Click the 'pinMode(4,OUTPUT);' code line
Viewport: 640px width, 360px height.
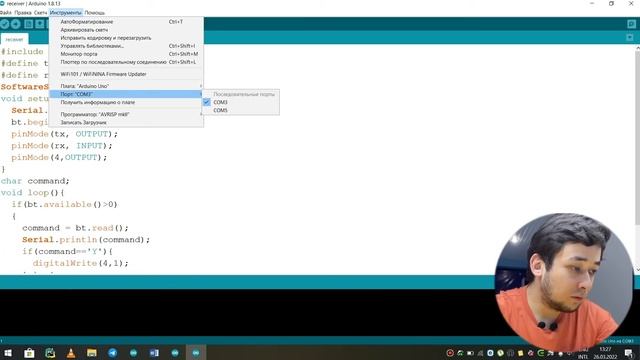tap(59, 158)
